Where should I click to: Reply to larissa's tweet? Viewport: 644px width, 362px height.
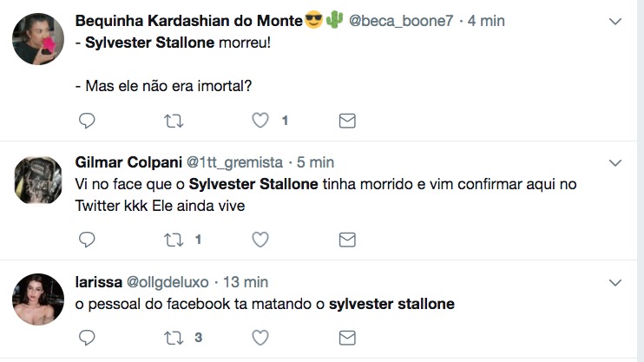click(x=87, y=337)
